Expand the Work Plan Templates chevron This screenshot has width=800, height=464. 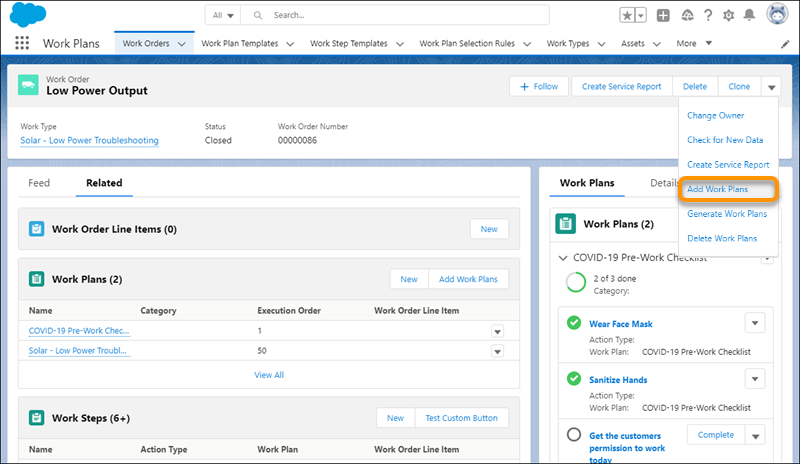tap(290, 44)
